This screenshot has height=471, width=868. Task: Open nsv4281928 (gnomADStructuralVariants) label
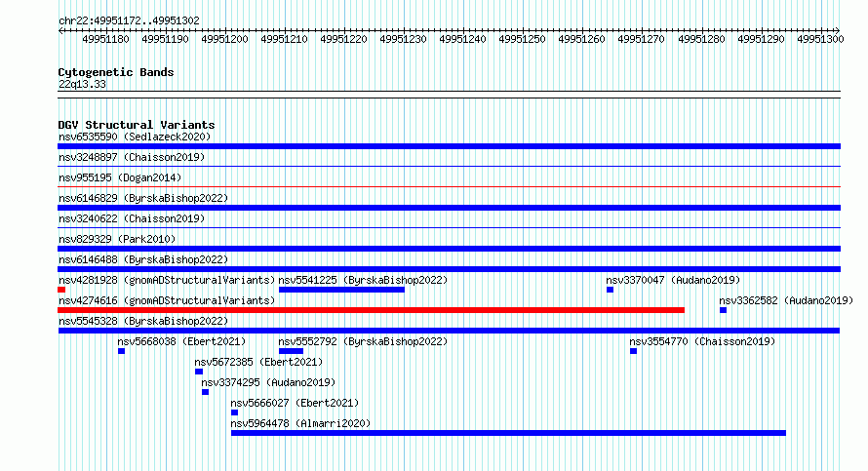click(167, 280)
